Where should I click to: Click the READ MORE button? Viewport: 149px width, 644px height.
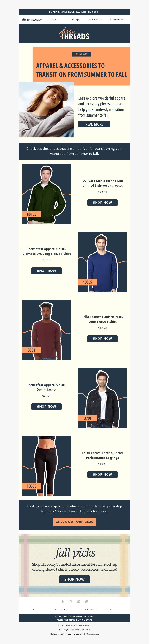[94, 124]
